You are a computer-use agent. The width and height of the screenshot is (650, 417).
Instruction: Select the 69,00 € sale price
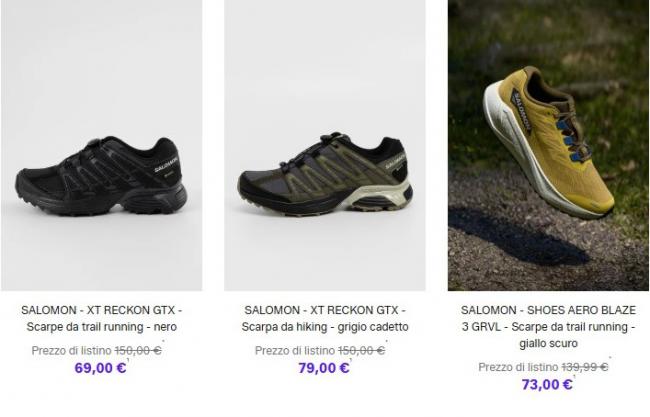pos(100,368)
